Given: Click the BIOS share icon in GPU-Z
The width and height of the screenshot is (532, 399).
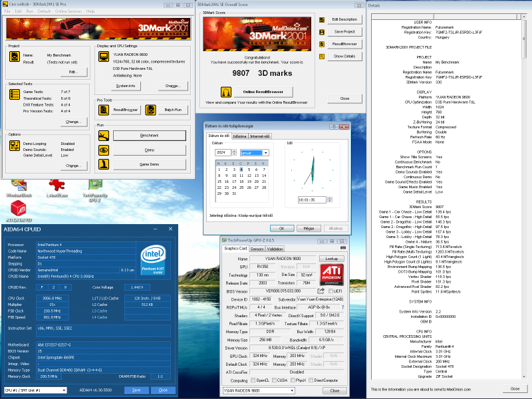Looking at the screenshot, I should click(x=321, y=291).
